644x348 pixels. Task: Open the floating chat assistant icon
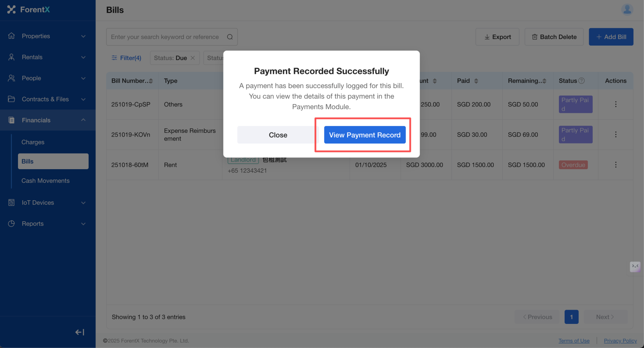tap(635, 266)
